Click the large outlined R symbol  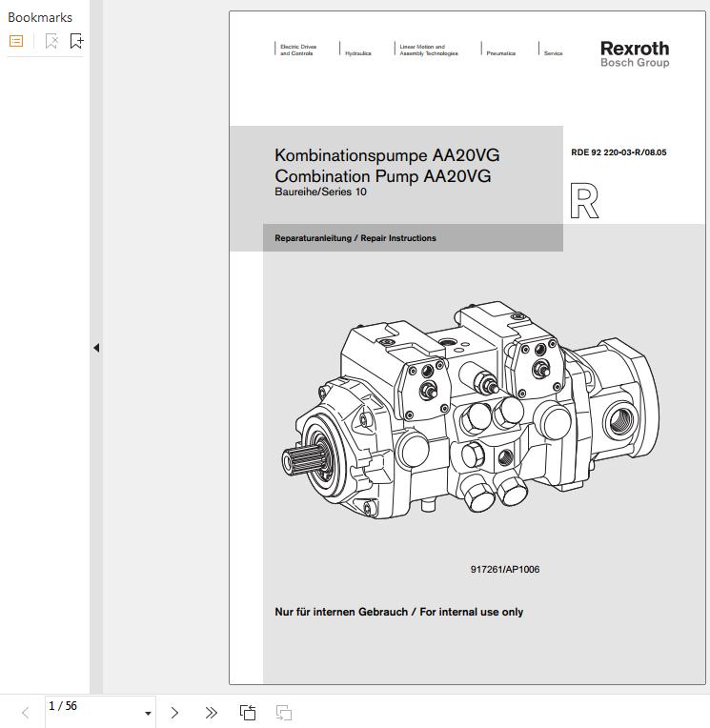pos(584,200)
